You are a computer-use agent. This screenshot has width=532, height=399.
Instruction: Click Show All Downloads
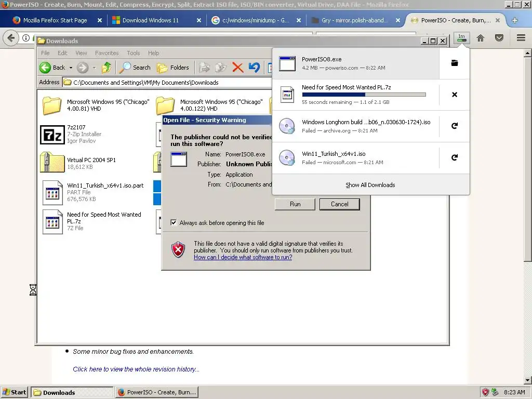coord(370,185)
